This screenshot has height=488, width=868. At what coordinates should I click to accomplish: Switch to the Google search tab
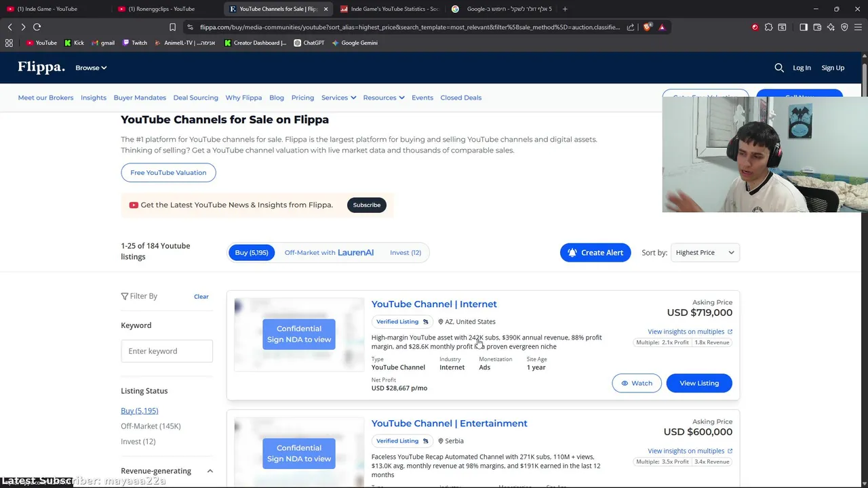502,9
